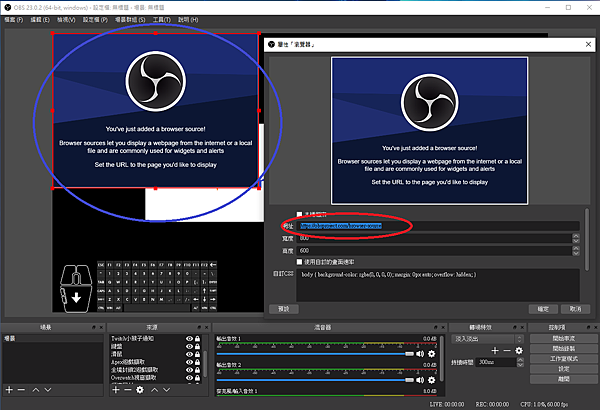Hide the Twitch notification source eye
This screenshot has width=600, height=410.
[189, 338]
